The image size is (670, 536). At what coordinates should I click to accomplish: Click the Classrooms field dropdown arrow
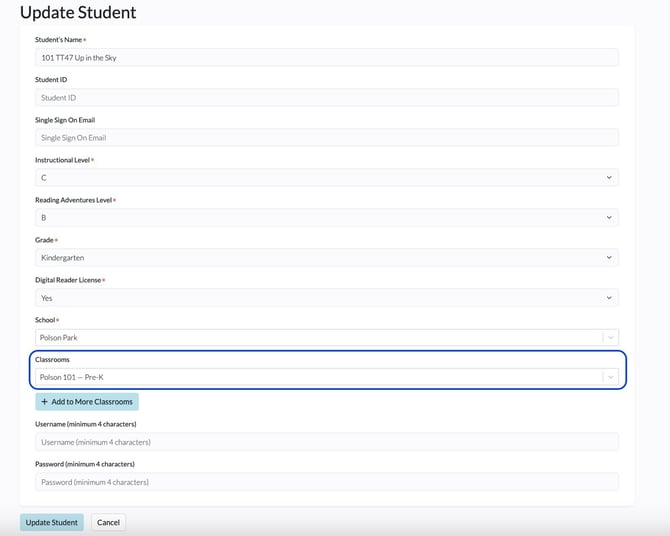[x=611, y=377]
